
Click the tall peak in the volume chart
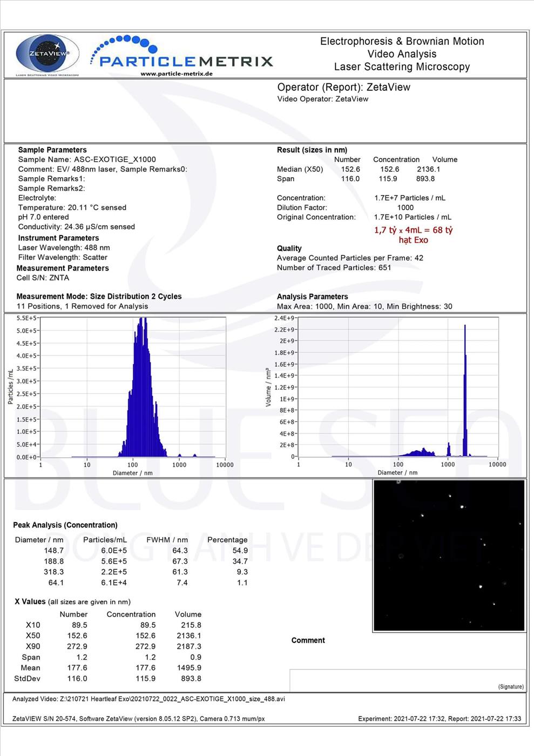[x=465, y=389]
